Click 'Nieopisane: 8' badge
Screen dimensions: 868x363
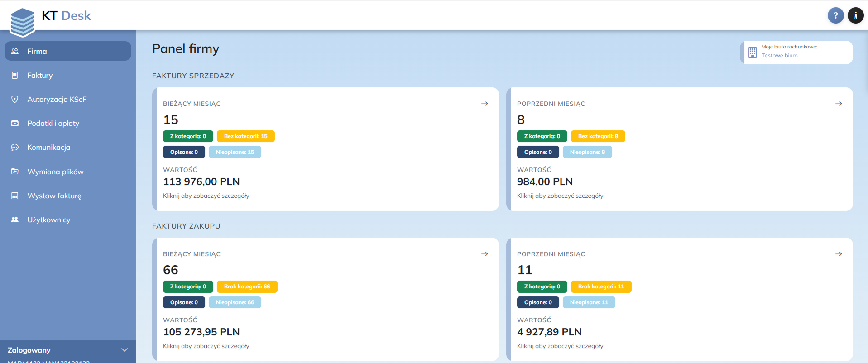pyautogui.click(x=587, y=152)
